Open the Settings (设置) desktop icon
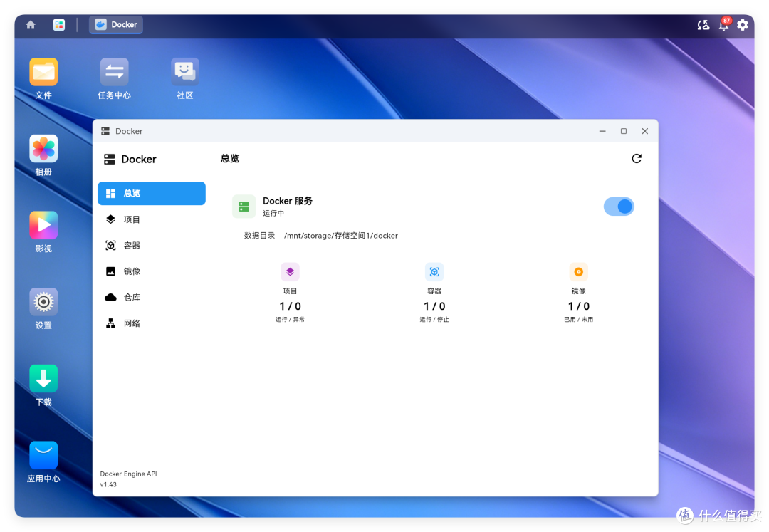 click(x=43, y=302)
